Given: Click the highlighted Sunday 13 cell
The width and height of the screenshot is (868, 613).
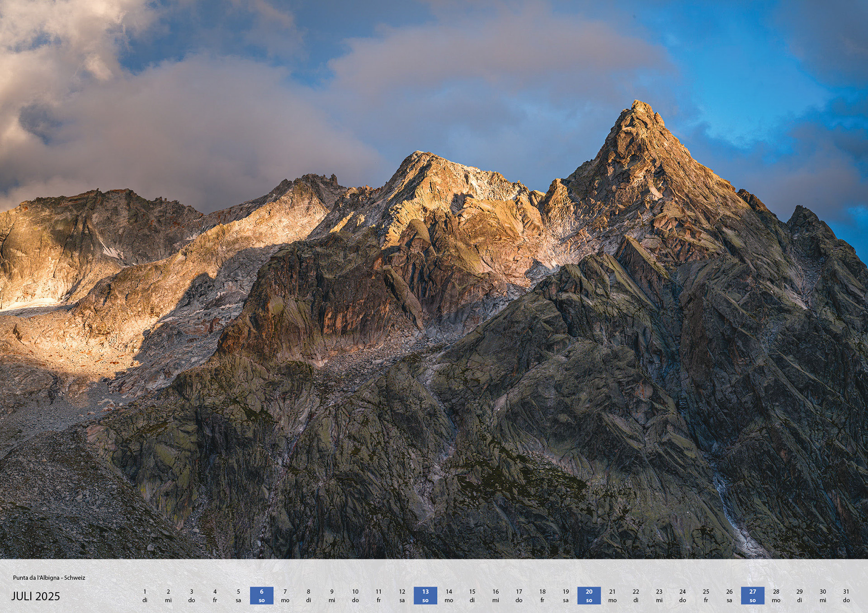Looking at the screenshot, I should [x=425, y=596].
